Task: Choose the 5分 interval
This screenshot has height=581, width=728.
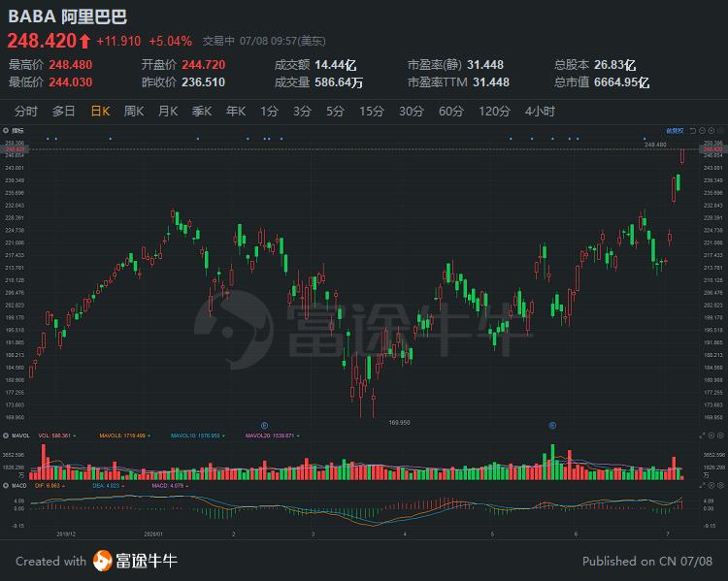Action: click(x=335, y=112)
